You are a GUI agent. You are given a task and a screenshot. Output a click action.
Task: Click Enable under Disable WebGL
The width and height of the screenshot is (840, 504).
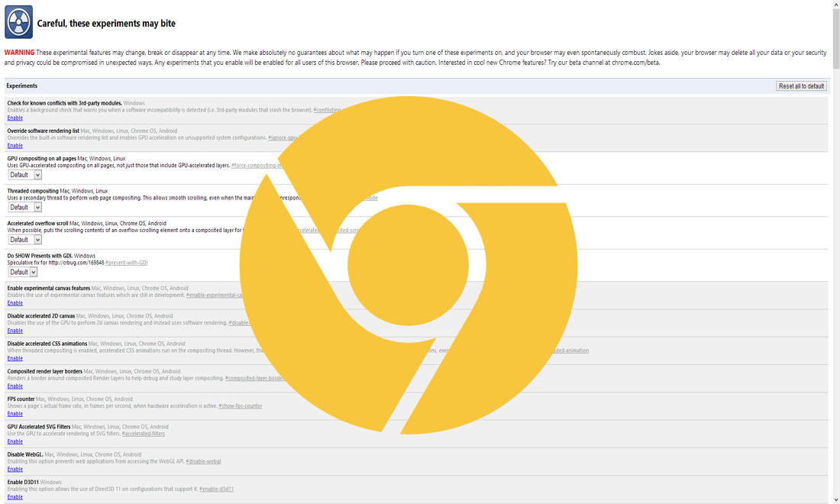(15, 469)
